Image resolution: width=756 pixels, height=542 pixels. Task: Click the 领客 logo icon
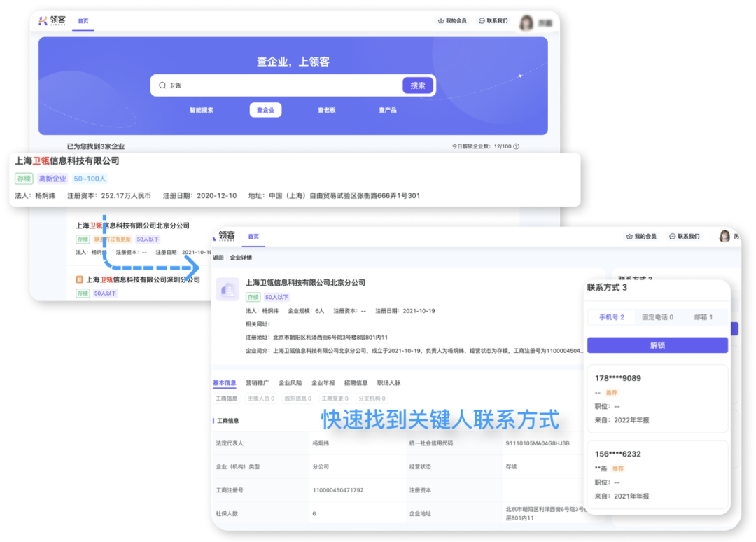(x=43, y=20)
